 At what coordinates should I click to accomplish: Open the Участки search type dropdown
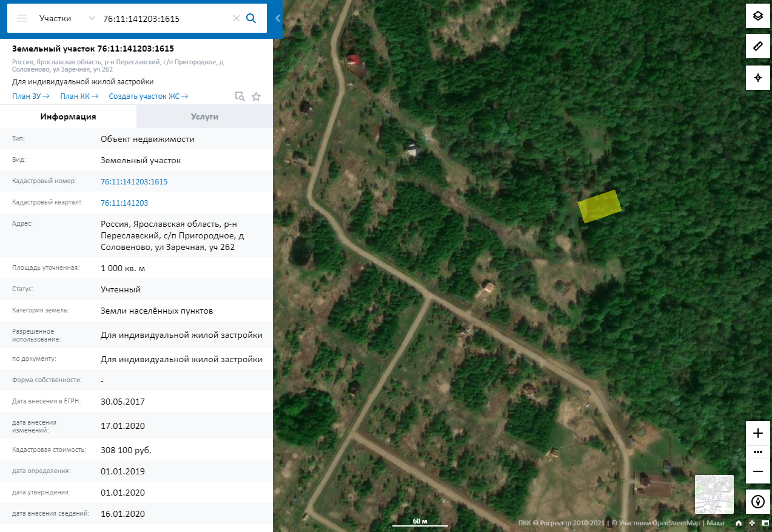pos(67,18)
